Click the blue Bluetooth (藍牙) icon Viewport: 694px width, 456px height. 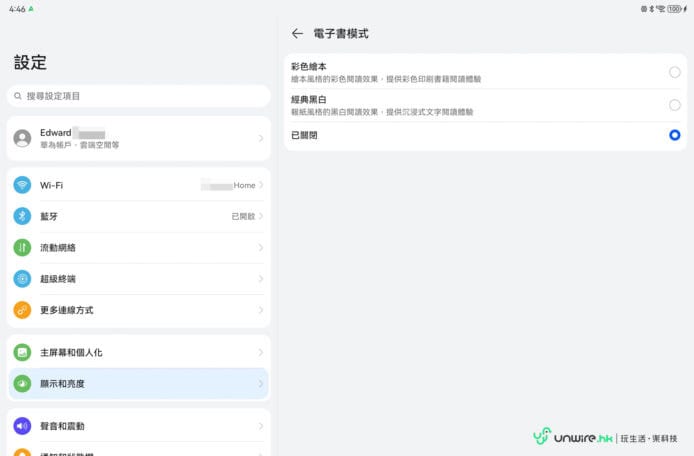click(22, 216)
